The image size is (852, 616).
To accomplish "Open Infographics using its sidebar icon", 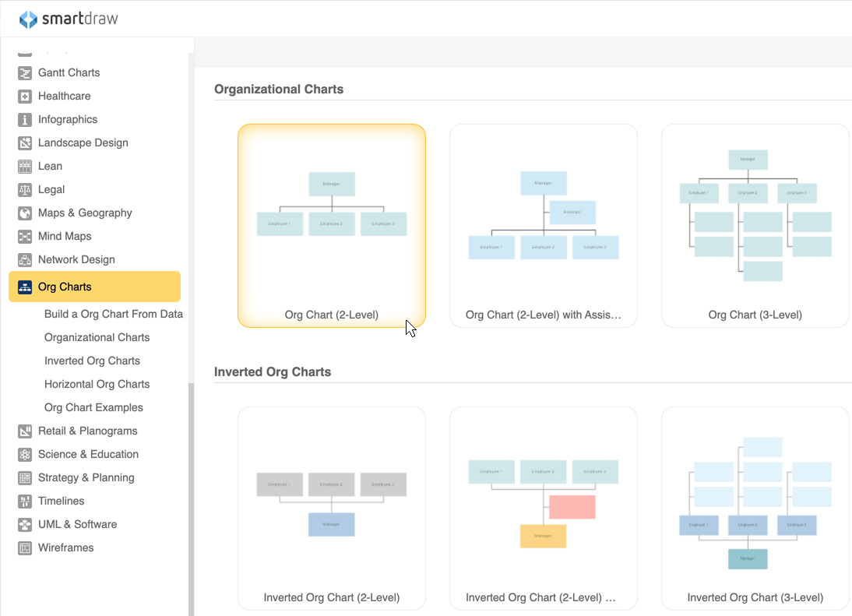I will pyautogui.click(x=24, y=119).
